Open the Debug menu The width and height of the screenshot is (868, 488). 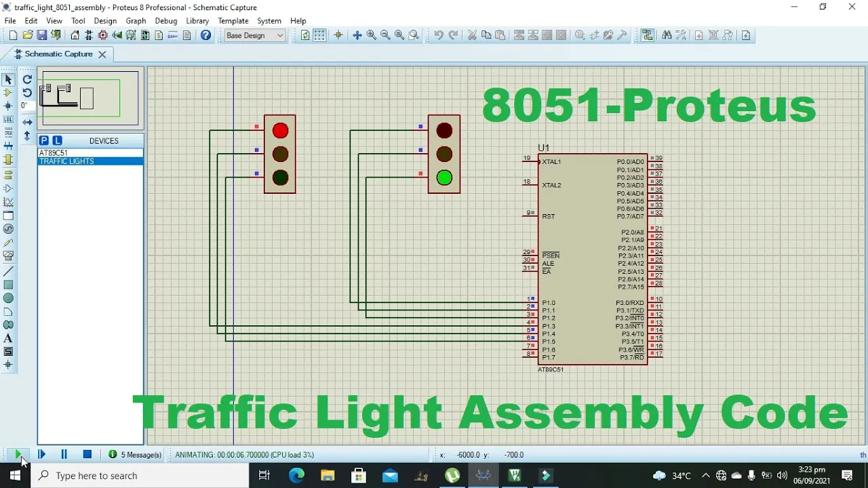165,21
